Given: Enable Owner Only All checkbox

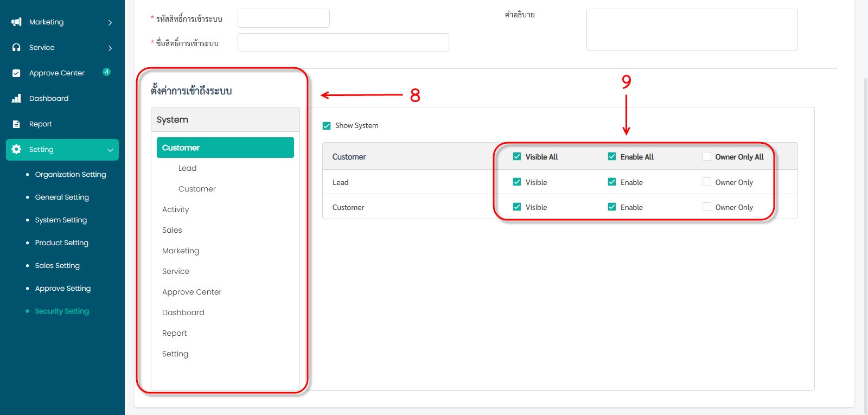Looking at the screenshot, I should pyautogui.click(x=707, y=157).
